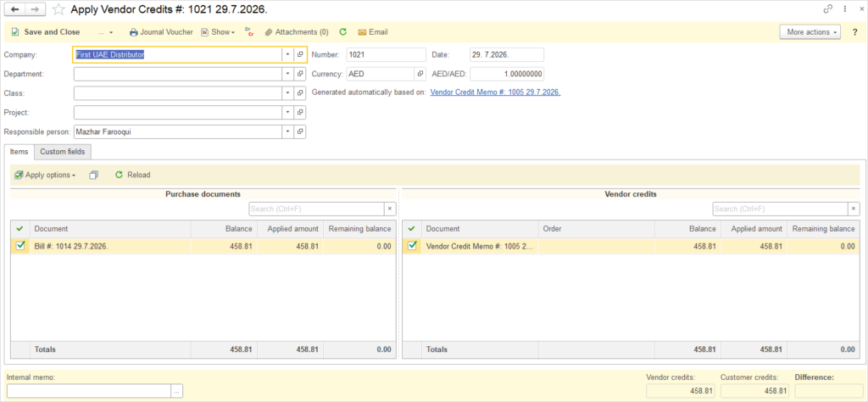The image size is (868, 402).
Task: Open the Show dropdown menu
Action: point(218,32)
